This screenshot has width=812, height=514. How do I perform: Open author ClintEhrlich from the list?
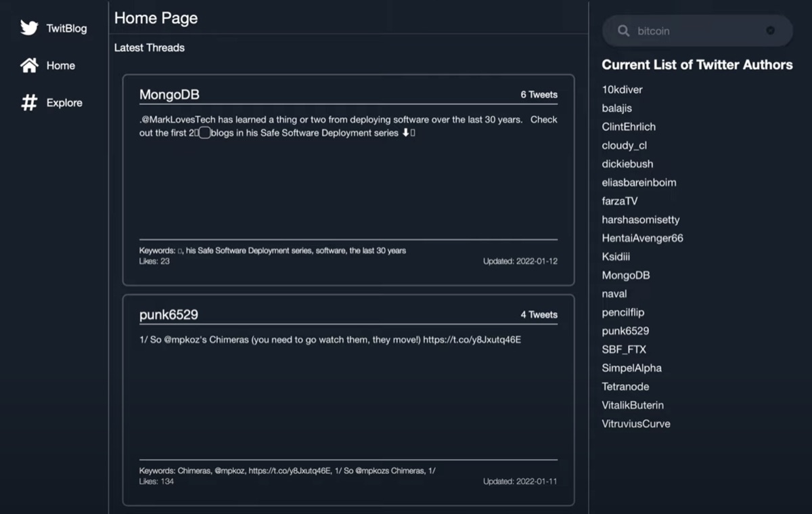point(629,127)
